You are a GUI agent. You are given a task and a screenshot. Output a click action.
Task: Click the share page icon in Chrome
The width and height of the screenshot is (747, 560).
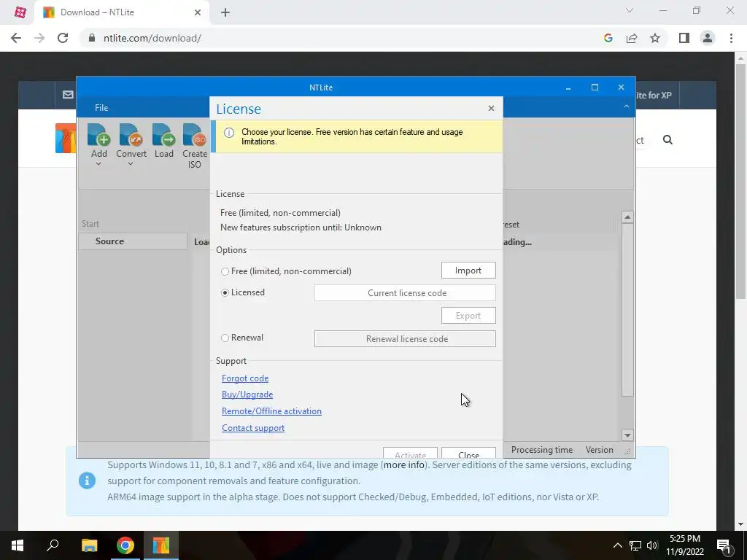(x=632, y=38)
